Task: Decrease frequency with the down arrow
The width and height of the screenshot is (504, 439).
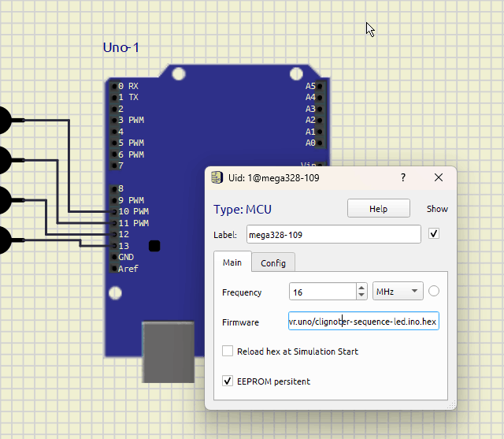Action: (x=361, y=296)
